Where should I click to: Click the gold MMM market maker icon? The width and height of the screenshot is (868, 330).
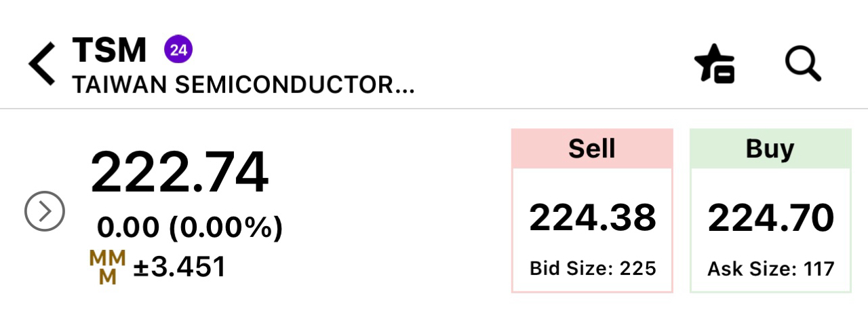[x=108, y=268]
